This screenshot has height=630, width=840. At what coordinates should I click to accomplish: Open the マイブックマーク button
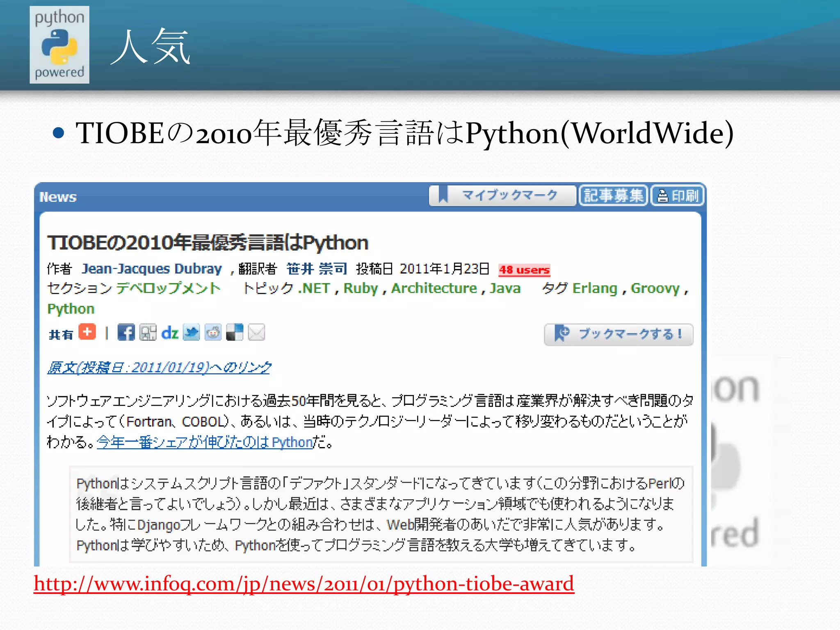point(502,195)
